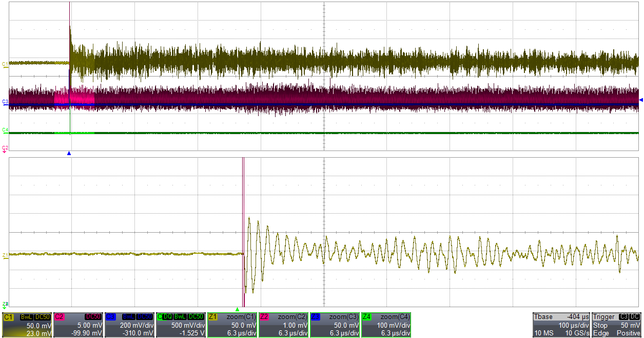Select the C1 trace label on the grid
644x338 pixels.
click(x=5, y=64)
